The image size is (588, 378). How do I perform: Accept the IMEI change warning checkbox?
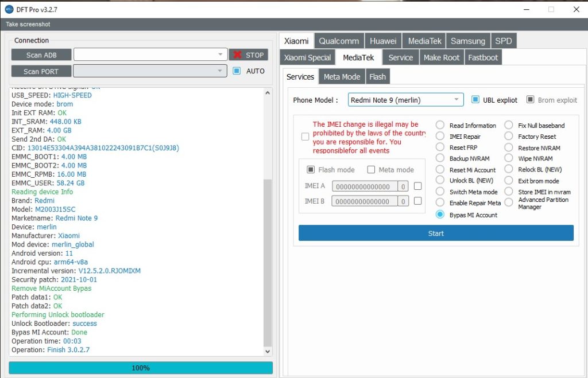pyautogui.click(x=305, y=137)
